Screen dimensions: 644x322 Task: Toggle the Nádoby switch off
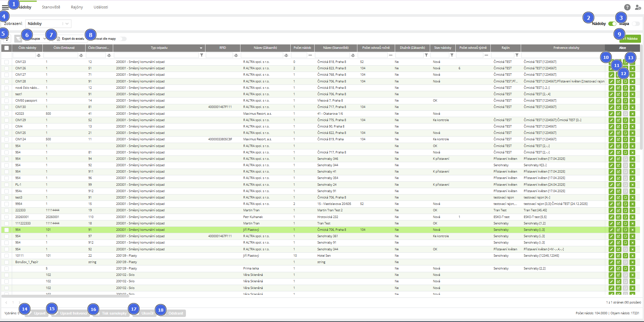pyautogui.click(x=612, y=24)
